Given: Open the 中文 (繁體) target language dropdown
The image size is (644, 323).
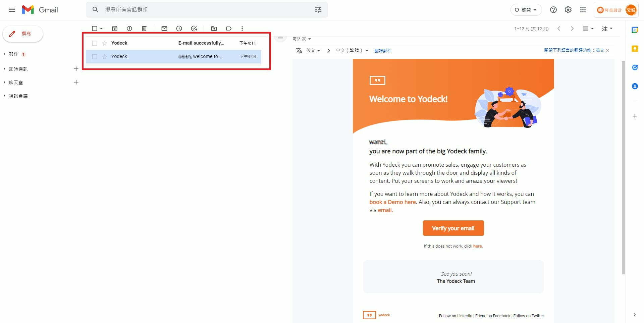Looking at the screenshot, I should pyautogui.click(x=352, y=51).
